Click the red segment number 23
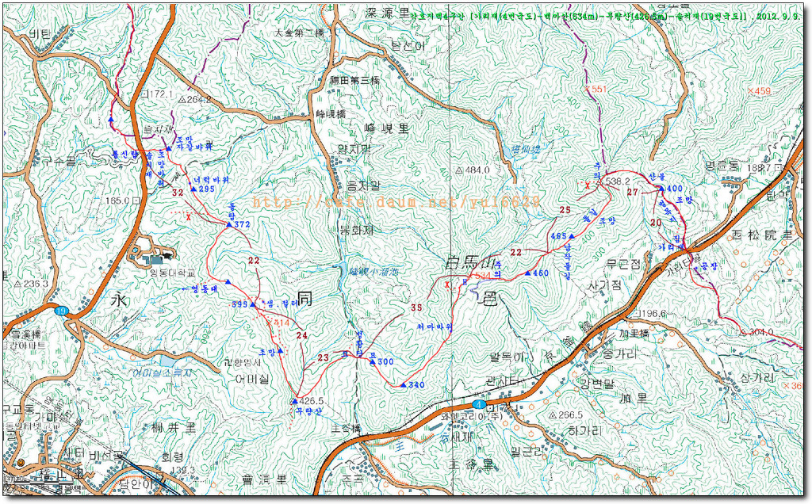812x504 pixels. (324, 357)
